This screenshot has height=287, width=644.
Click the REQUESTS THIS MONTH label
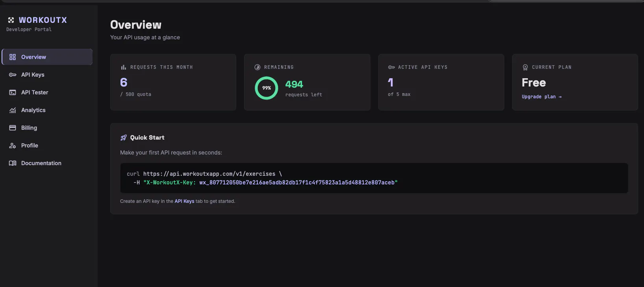161,67
